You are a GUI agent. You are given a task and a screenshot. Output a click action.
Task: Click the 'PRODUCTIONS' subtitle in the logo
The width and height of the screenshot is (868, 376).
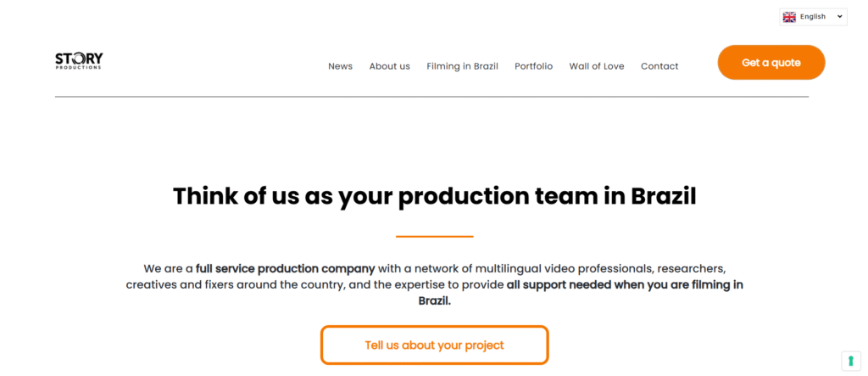[x=78, y=68]
